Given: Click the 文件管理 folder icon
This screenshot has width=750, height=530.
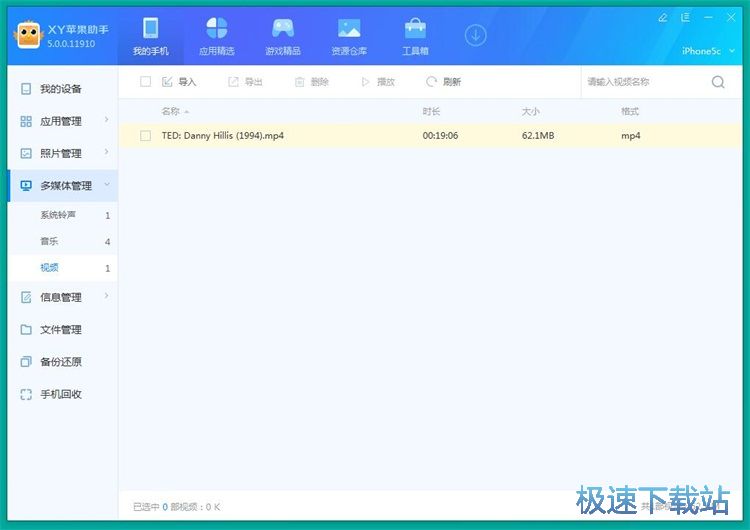Looking at the screenshot, I should pos(26,330).
